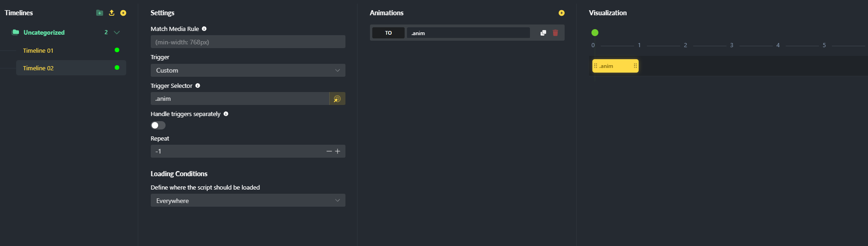This screenshot has height=246, width=868.
Task: Add a new animation with the plus icon
Action: point(561,13)
